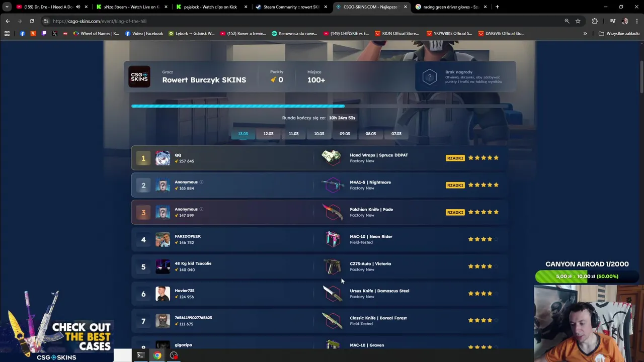
Task: Click the CZ75-Auto Victoria skin image
Action: (x=332, y=266)
